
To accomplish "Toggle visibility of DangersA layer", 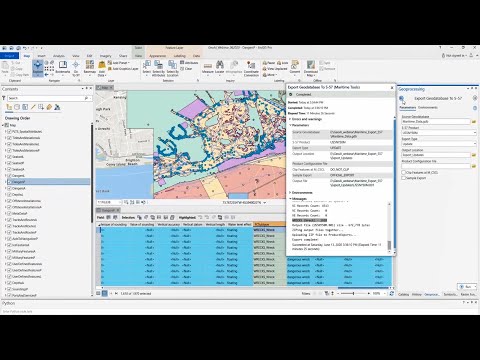I will pos(10,188).
